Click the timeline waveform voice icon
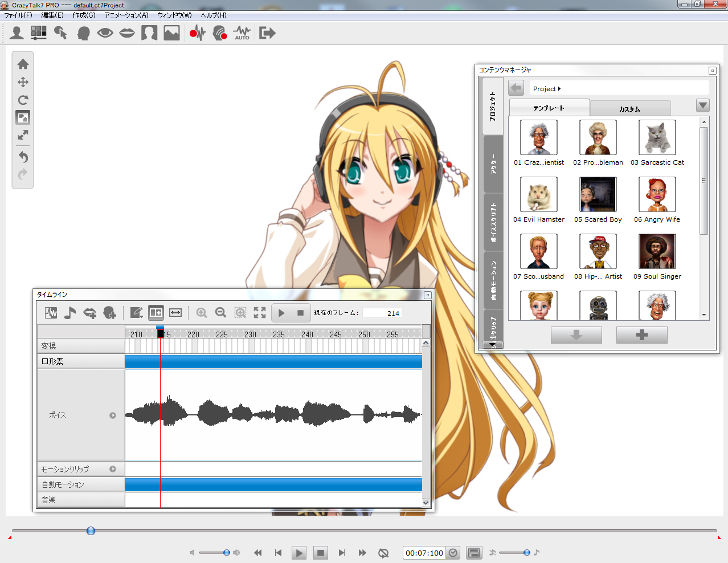Image resolution: width=728 pixels, height=563 pixels. 51,312
